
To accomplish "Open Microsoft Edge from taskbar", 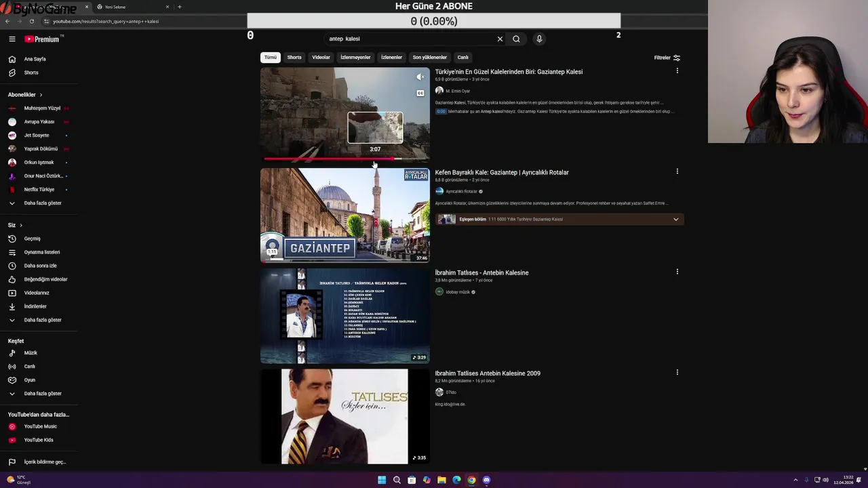I will 456,480.
